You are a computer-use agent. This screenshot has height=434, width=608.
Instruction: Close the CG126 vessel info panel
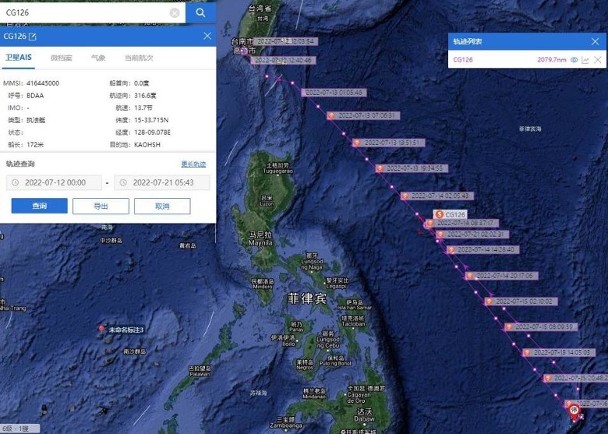[x=207, y=36]
